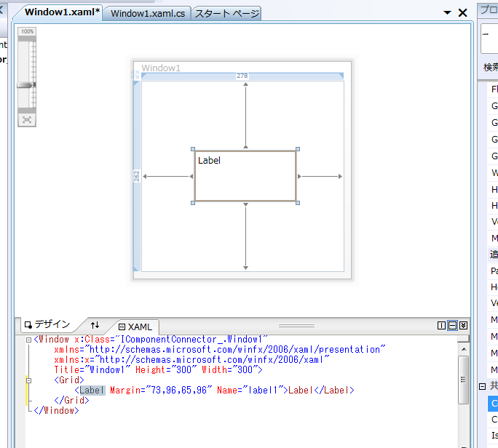498x448 pixels.
Task: Click Title="Window1" attribute in XAML
Action: click(x=92, y=370)
